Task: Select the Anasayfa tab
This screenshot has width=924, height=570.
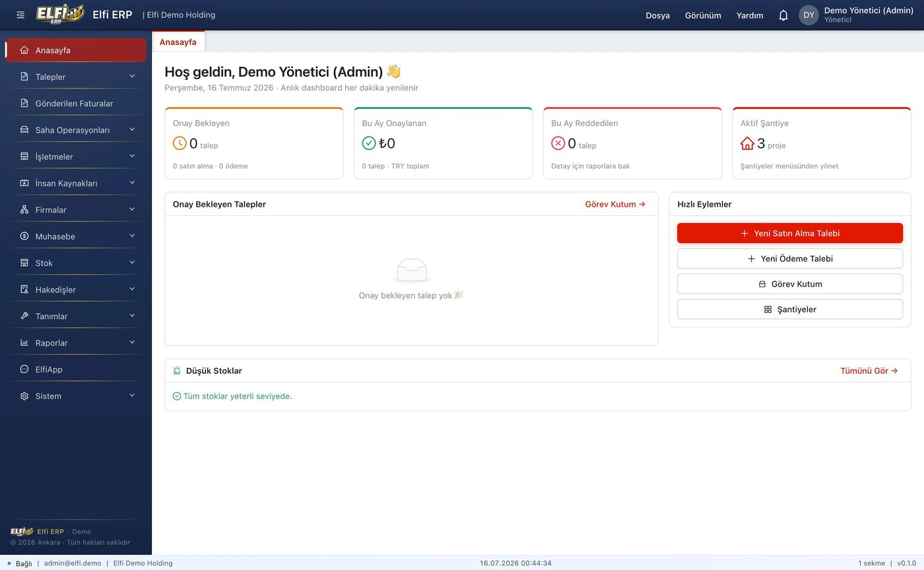Action: pos(178,42)
